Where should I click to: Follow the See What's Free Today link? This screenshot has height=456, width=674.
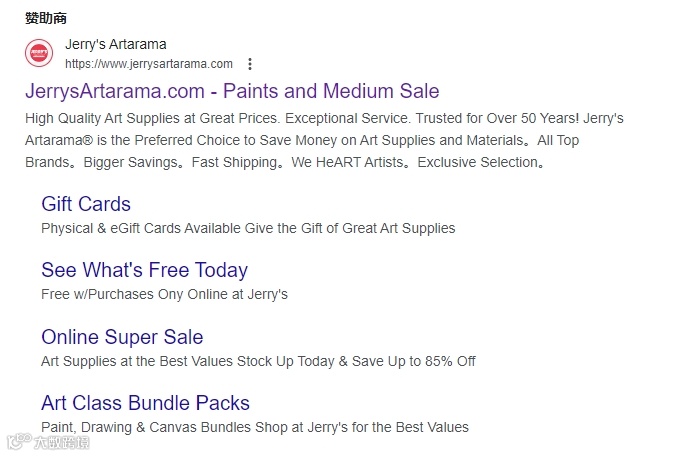144,270
